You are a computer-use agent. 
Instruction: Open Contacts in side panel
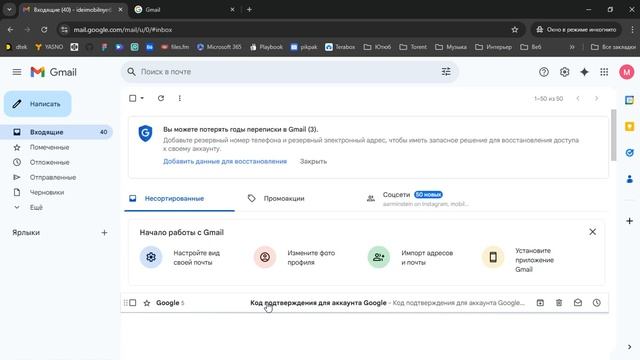(x=629, y=179)
